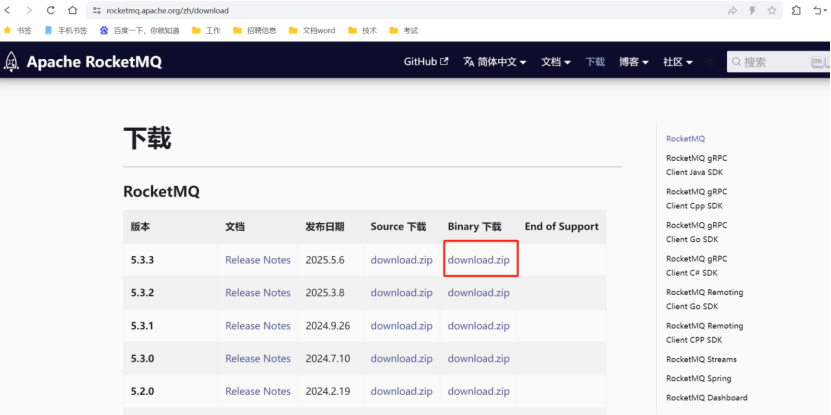This screenshot has width=831, height=415.
Task: Open 百度一下，你就知道 bookmark
Action: 139,31
